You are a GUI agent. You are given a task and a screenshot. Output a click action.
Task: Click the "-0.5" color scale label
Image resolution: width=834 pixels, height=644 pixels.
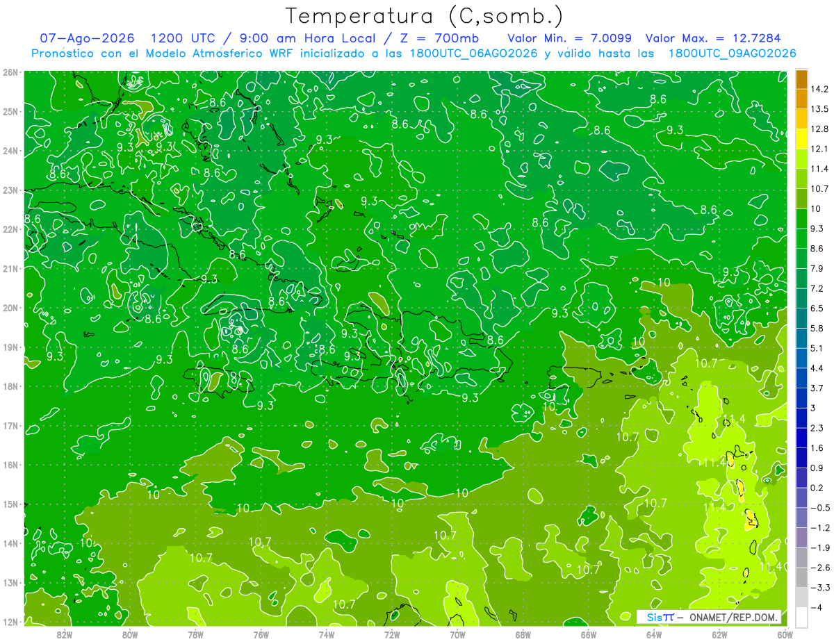click(x=819, y=508)
